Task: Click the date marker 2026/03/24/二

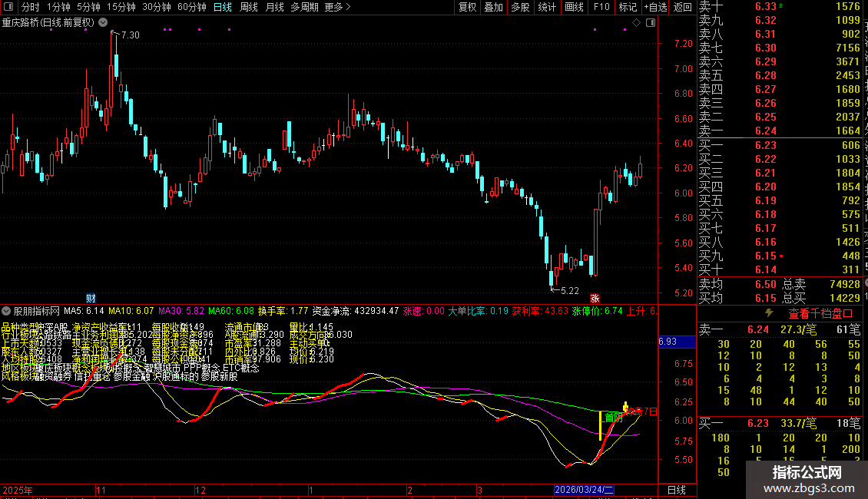Action: (x=584, y=490)
